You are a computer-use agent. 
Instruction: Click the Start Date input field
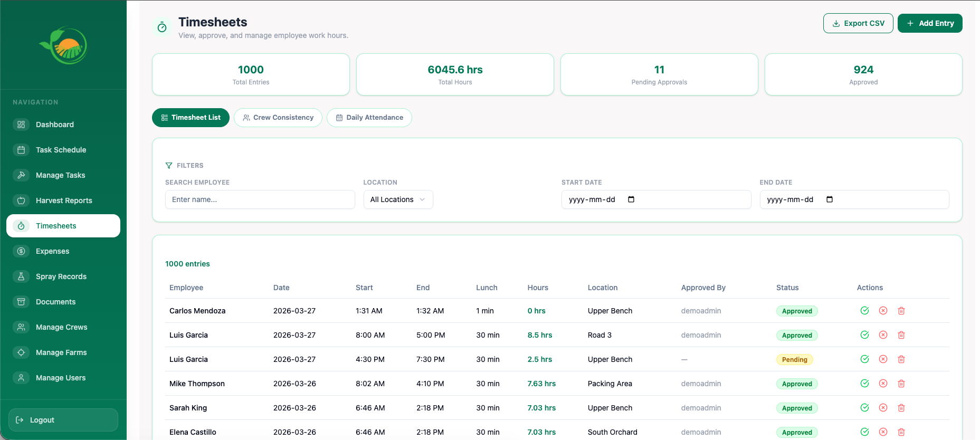(x=656, y=199)
